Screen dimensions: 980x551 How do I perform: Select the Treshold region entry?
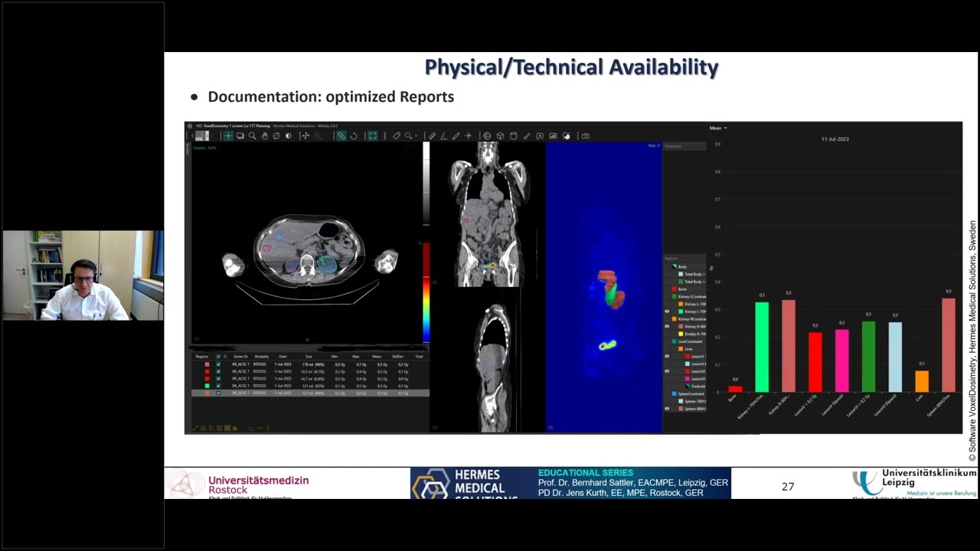pos(697,386)
